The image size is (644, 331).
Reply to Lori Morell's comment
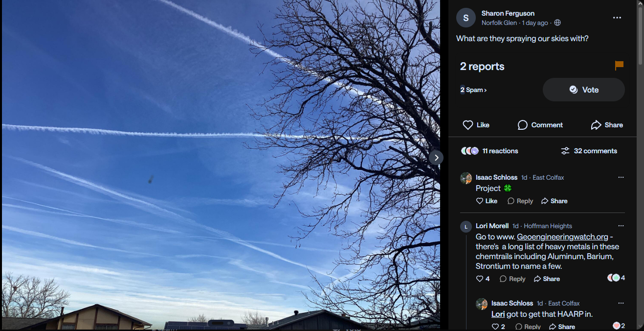(x=512, y=279)
